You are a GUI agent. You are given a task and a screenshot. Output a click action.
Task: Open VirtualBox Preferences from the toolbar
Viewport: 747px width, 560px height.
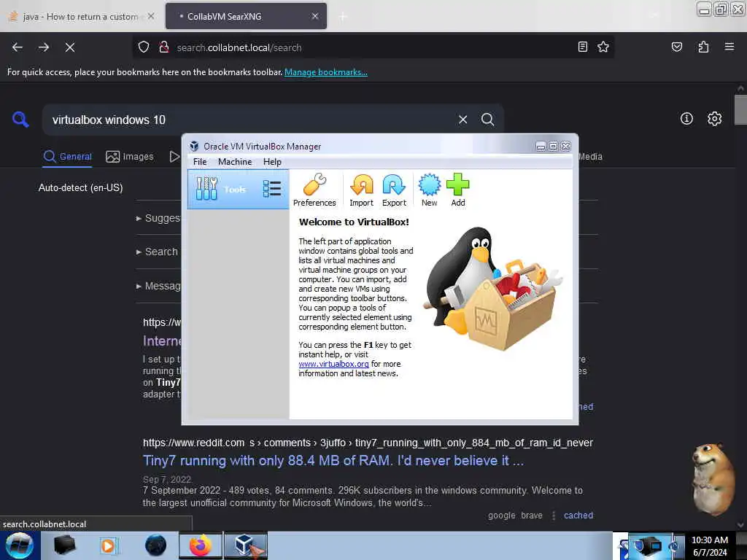click(x=314, y=190)
